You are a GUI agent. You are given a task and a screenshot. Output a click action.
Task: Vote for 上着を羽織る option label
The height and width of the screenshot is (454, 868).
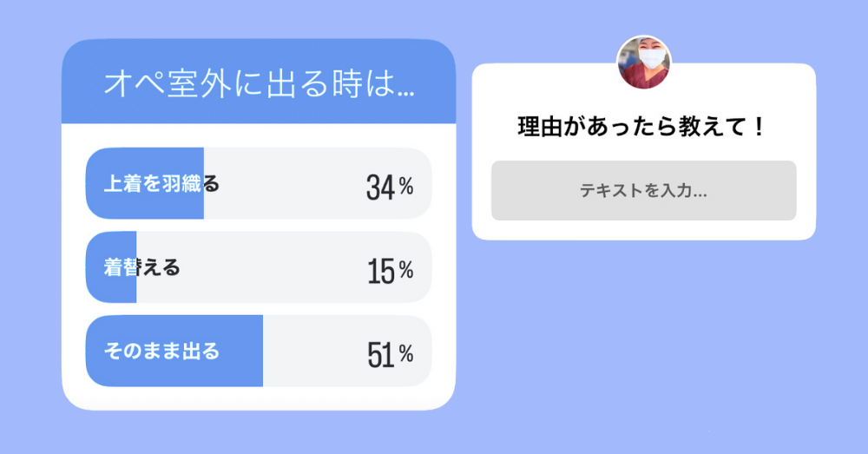[x=161, y=183]
